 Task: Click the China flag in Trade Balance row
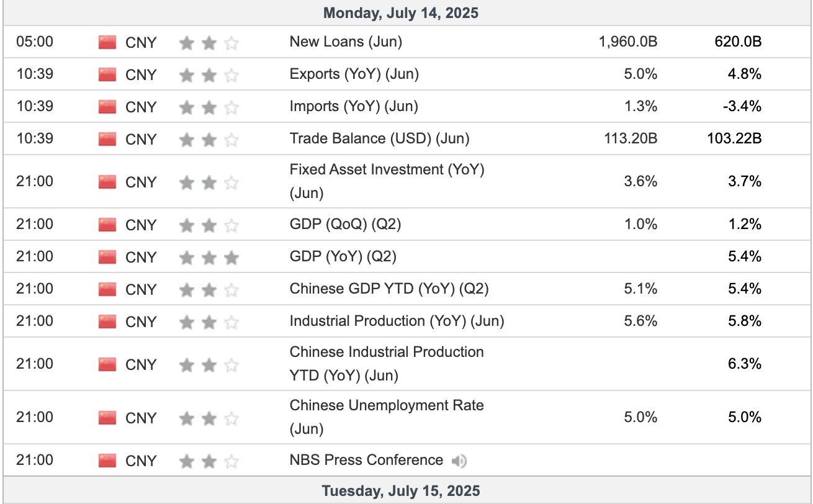coord(107,139)
